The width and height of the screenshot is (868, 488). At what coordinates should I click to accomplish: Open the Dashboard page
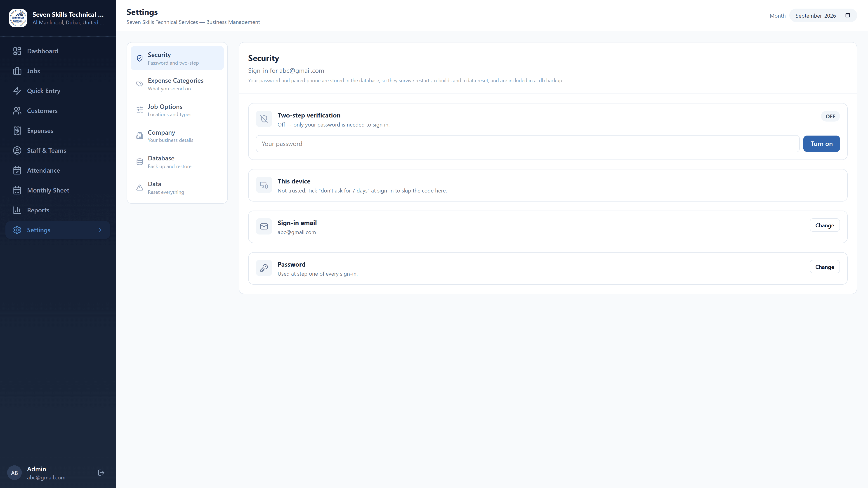[58, 51]
